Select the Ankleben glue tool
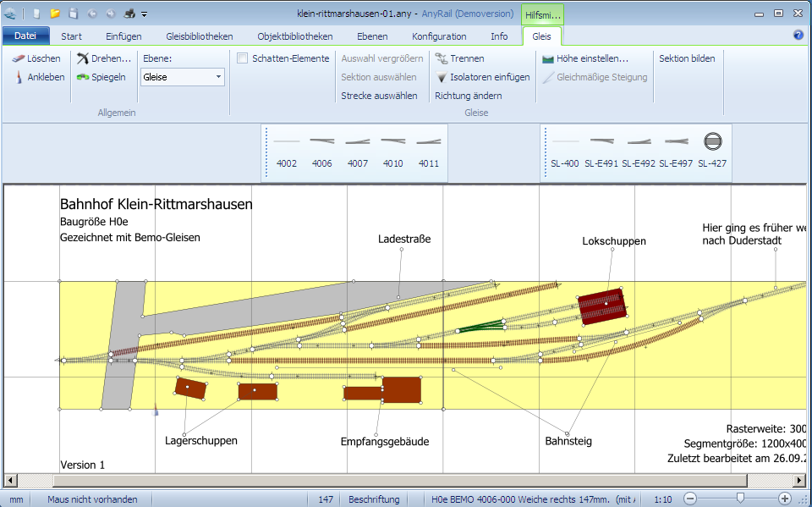 tap(19, 77)
